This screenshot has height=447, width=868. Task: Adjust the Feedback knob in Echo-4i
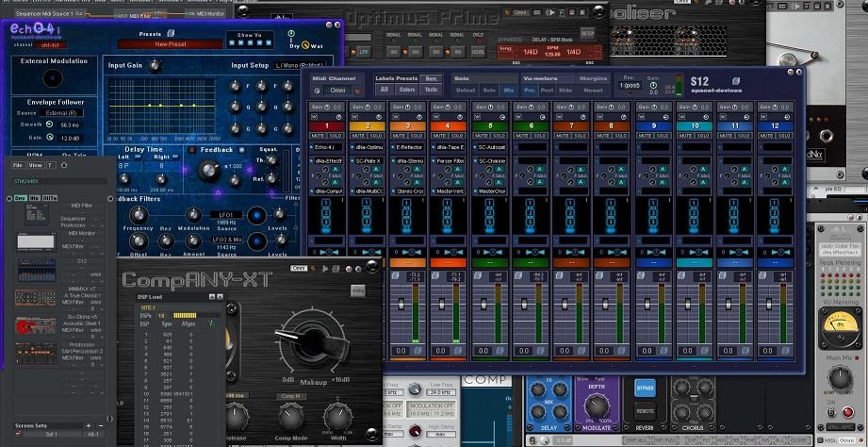tap(208, 171)
